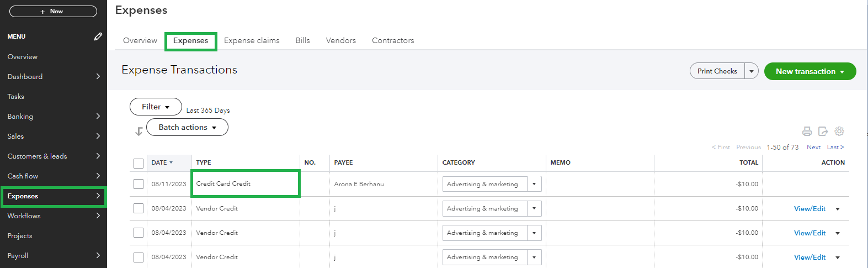Toggle the select-all checkbox in header
This screenshot has height=268, width=868.
[139, 163]
